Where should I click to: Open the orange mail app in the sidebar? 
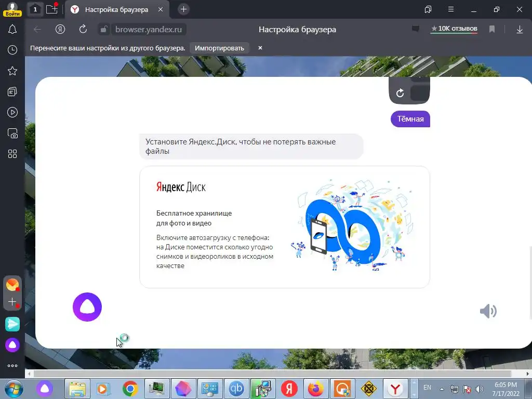[x=12, y=284]
